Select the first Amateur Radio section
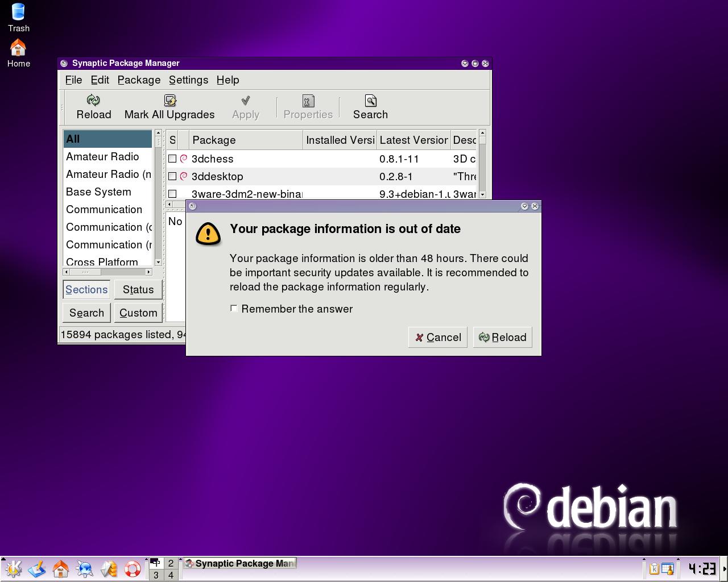The height and width of the screenshot is (582, 728). [x=107, y=156]
